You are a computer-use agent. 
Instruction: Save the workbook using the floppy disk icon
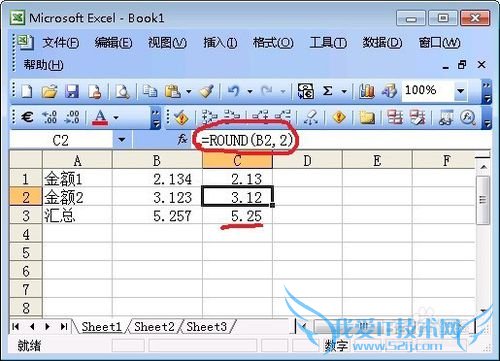(72, 91)
